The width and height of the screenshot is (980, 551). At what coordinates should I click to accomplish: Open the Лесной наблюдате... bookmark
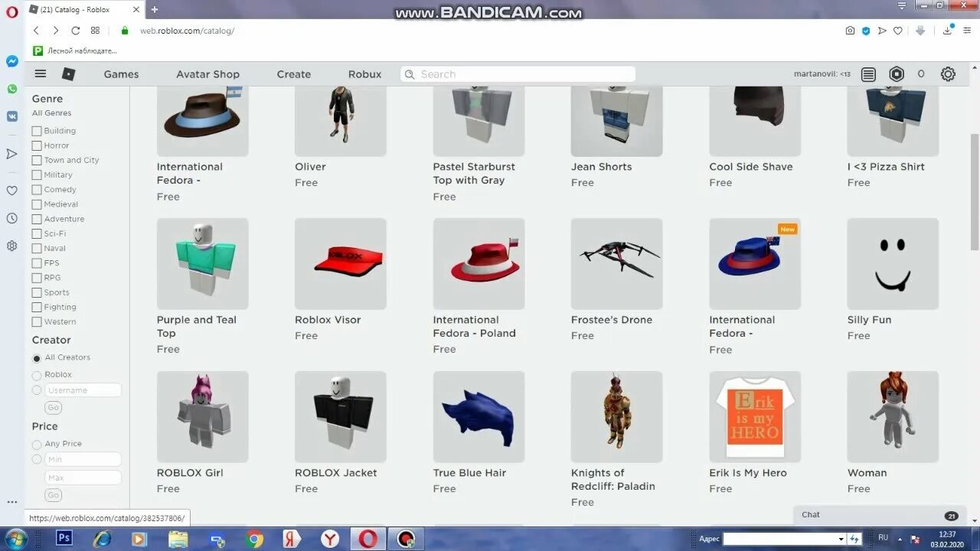click(75, 51)
